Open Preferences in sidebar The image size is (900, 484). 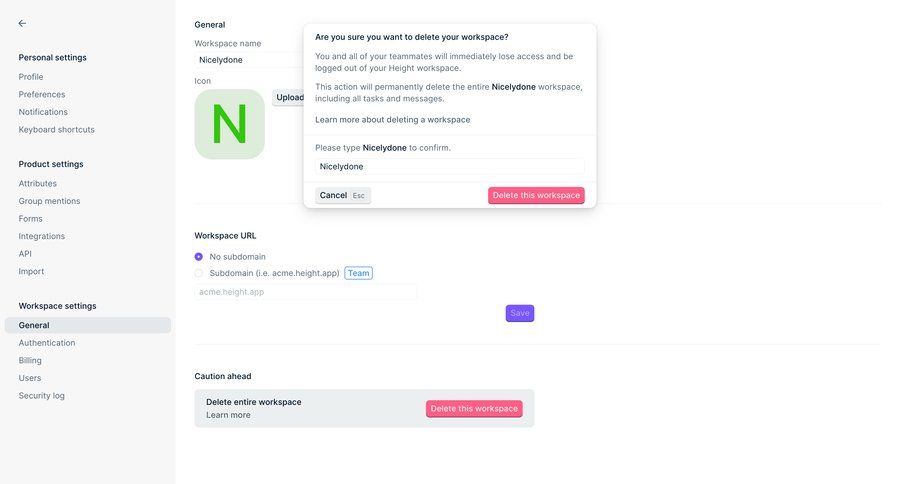(42, 94)
